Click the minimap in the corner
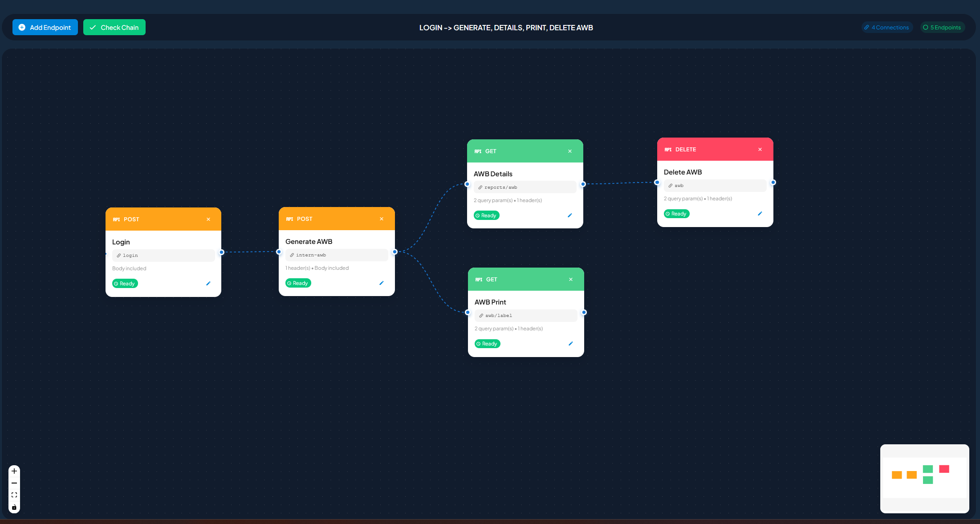The image size is (980, 524). click(925, 479)
